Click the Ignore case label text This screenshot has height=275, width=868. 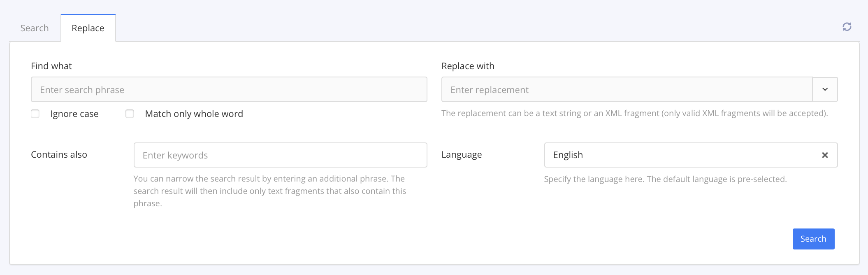pyautogui.click(x=74, y=114)
